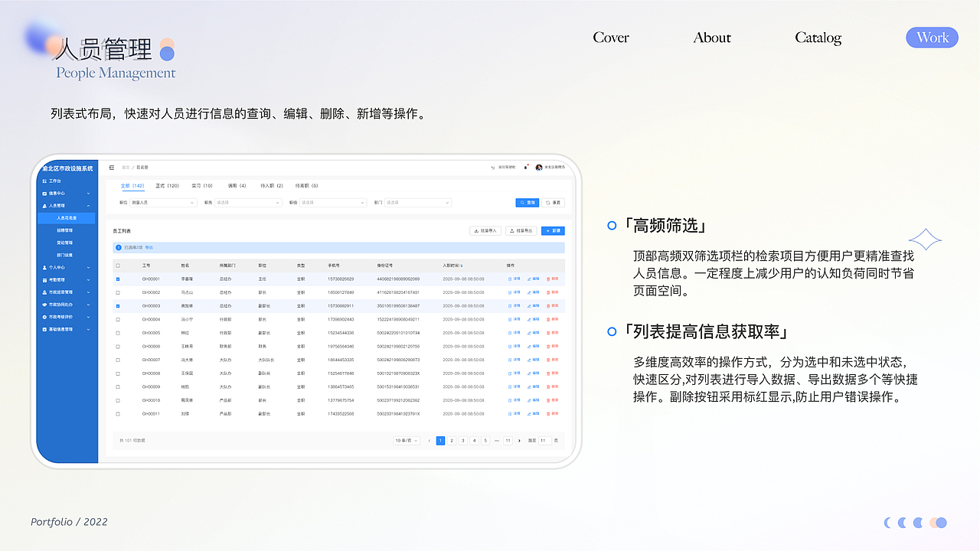Click the info icon in selection banner

point(119,248)
